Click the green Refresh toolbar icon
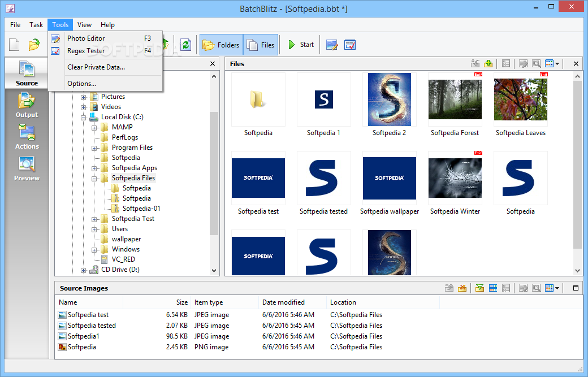 coord(185,45)
